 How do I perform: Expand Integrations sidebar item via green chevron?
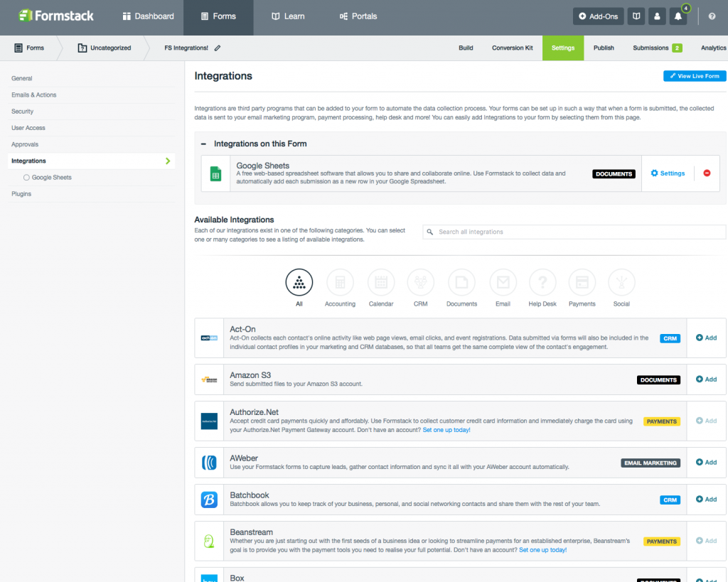168,161
